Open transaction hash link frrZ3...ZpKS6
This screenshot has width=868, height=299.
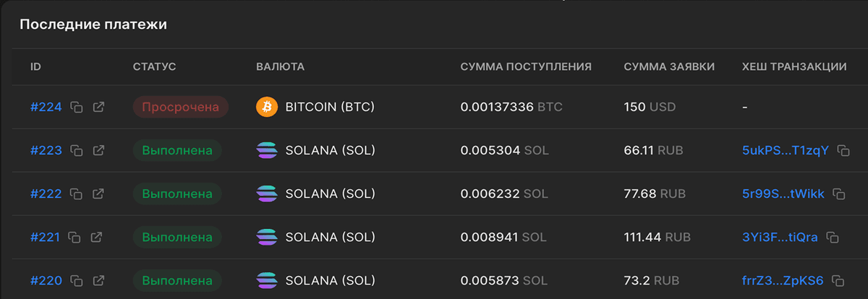coord(783,281)
